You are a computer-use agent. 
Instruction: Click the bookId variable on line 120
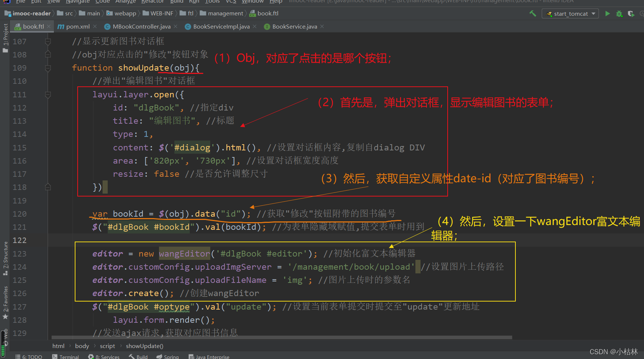click(128, 214)
